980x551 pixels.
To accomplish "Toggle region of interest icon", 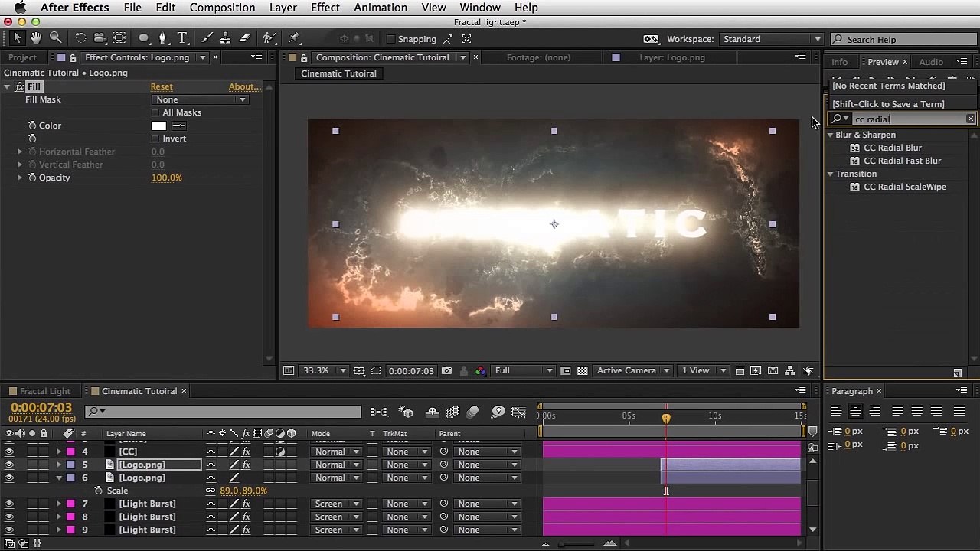I will pos(566,371).
